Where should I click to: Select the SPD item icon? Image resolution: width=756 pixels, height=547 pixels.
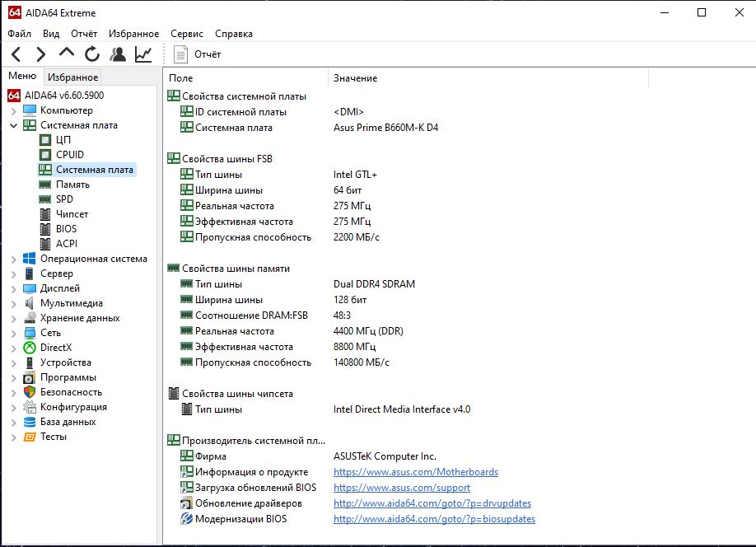44,199
